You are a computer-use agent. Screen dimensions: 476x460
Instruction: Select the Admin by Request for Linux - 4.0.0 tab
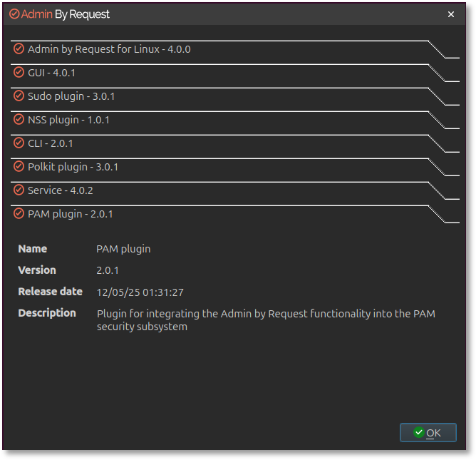109,49
